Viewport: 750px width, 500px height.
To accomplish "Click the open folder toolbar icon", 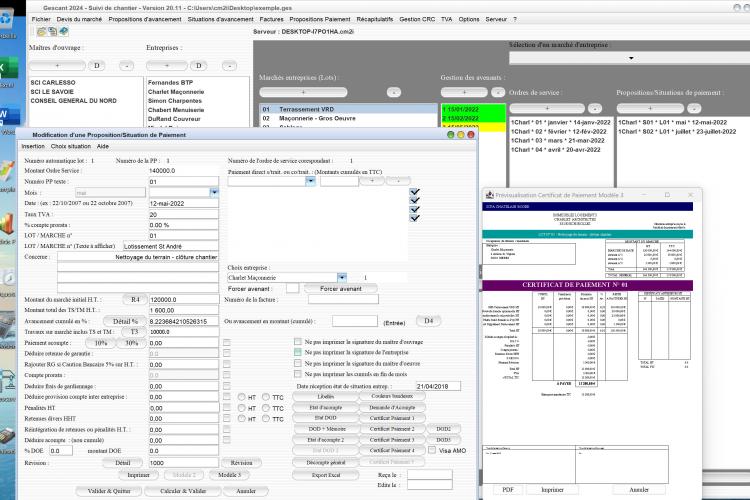I will [42, 32].
